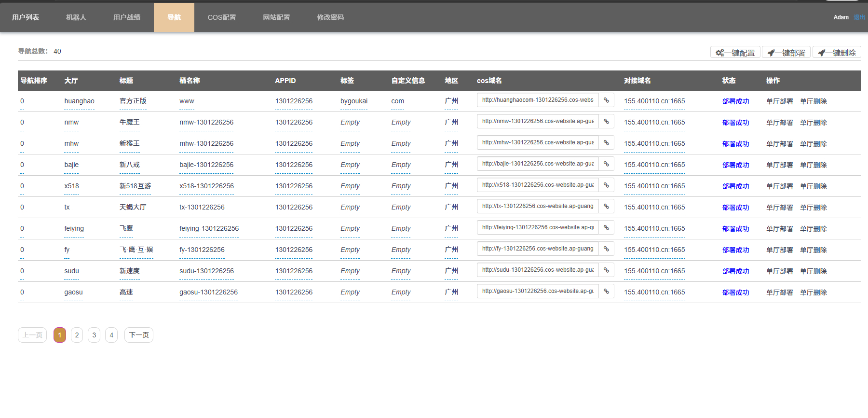Click the nmw cos-website URL field
This screenshot has width=868, height=418.
tap(538, 122)
